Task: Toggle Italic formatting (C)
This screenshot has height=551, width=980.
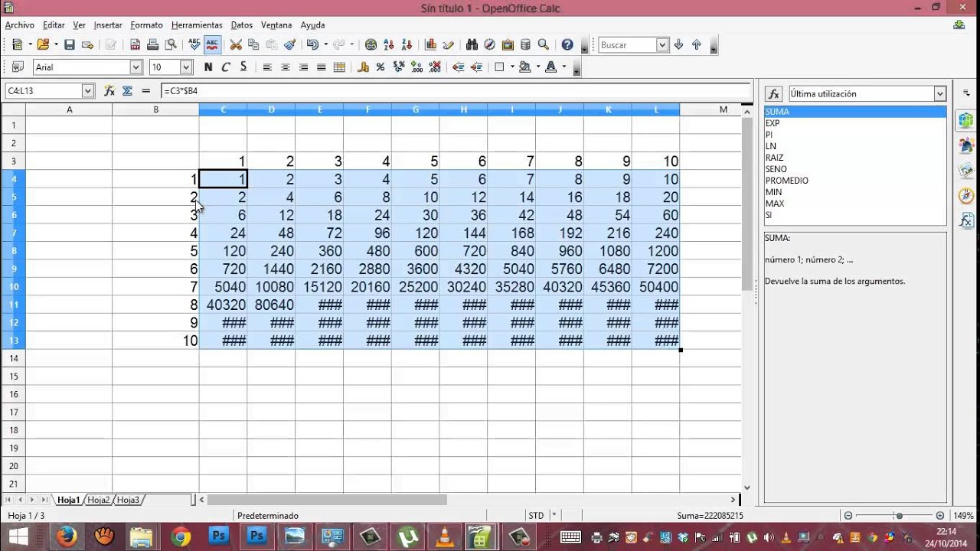Action: click(x=226, y=67)
